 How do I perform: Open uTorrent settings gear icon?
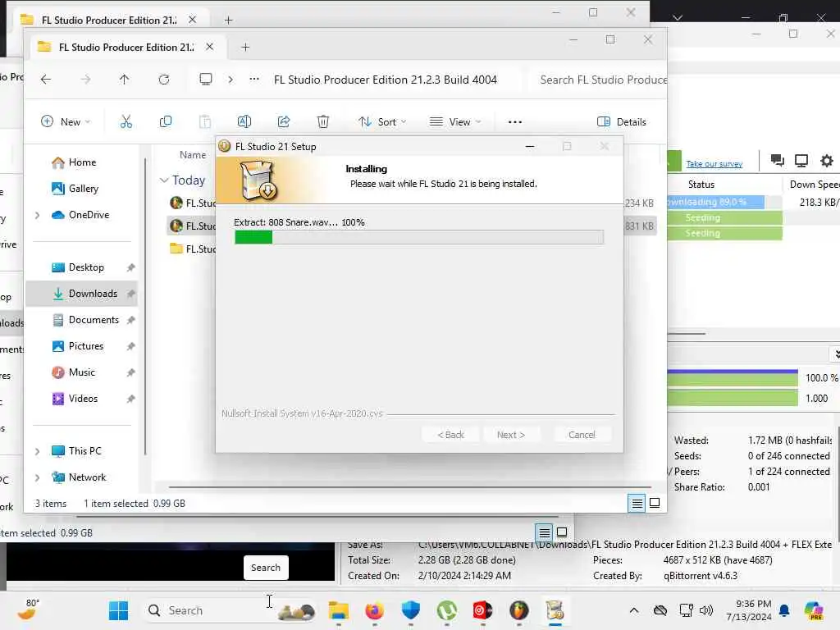click(827, 161)
